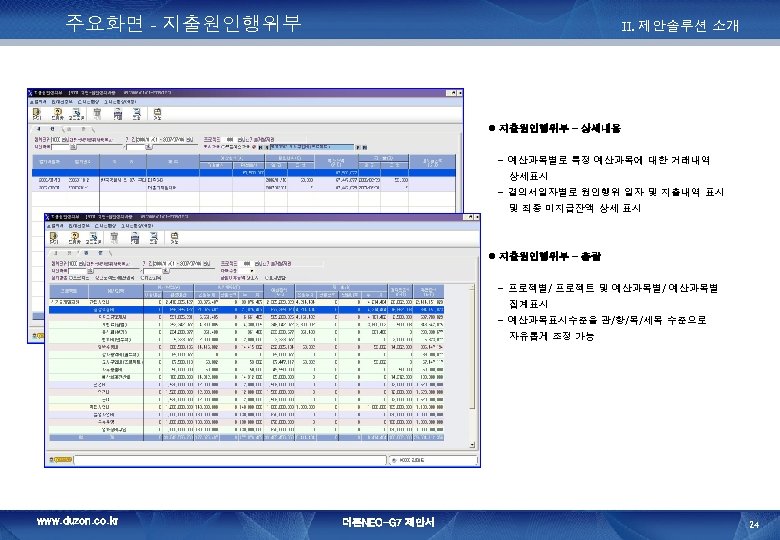Click the scroll-up arrow of front window table

coord(472,287)
